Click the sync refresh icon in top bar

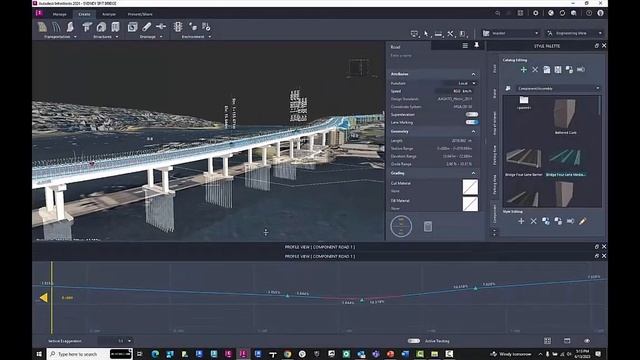562,13
